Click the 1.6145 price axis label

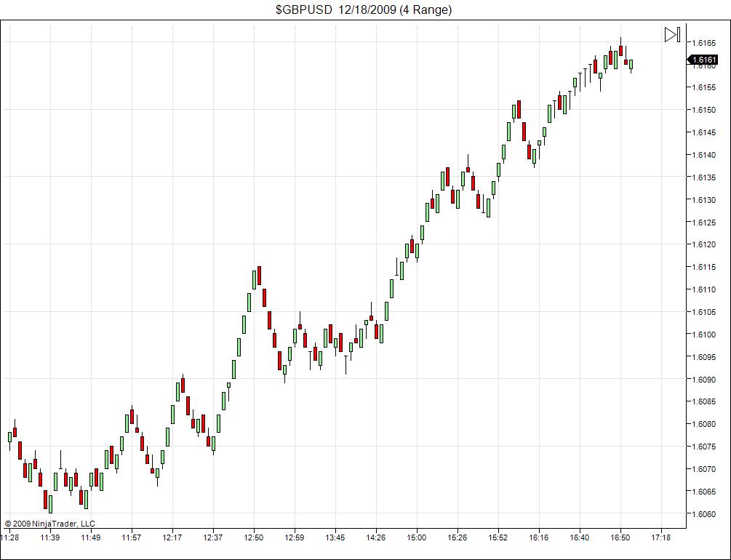click(x=703, y=132)
